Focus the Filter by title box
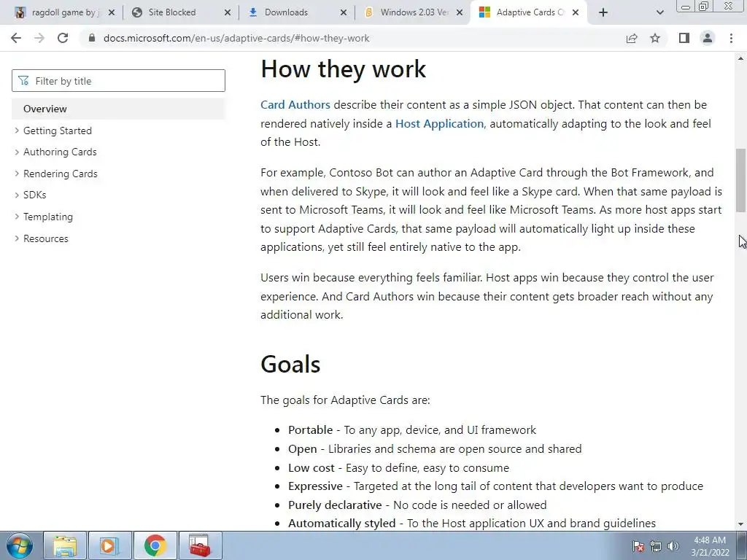 pyautogui.click(x=118, y=80)
